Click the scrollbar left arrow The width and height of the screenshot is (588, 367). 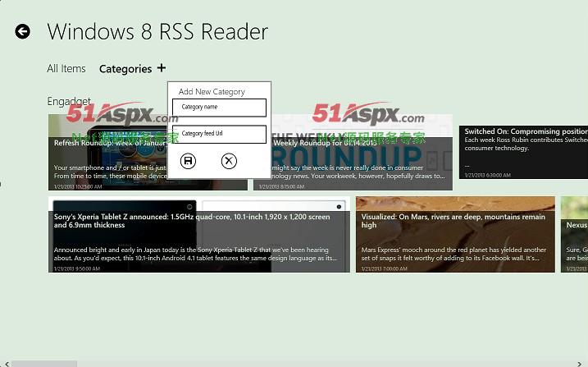(x=7, y=364)
